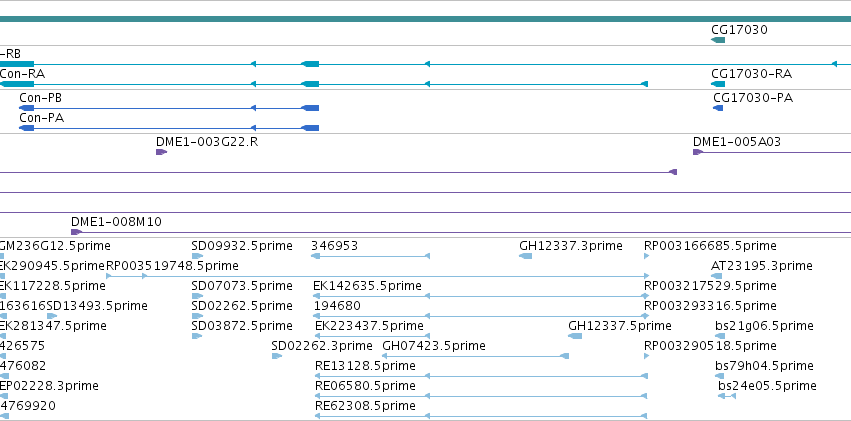Click the RE06580.5prime label
The image size is (851, 421).
point(365,386)
